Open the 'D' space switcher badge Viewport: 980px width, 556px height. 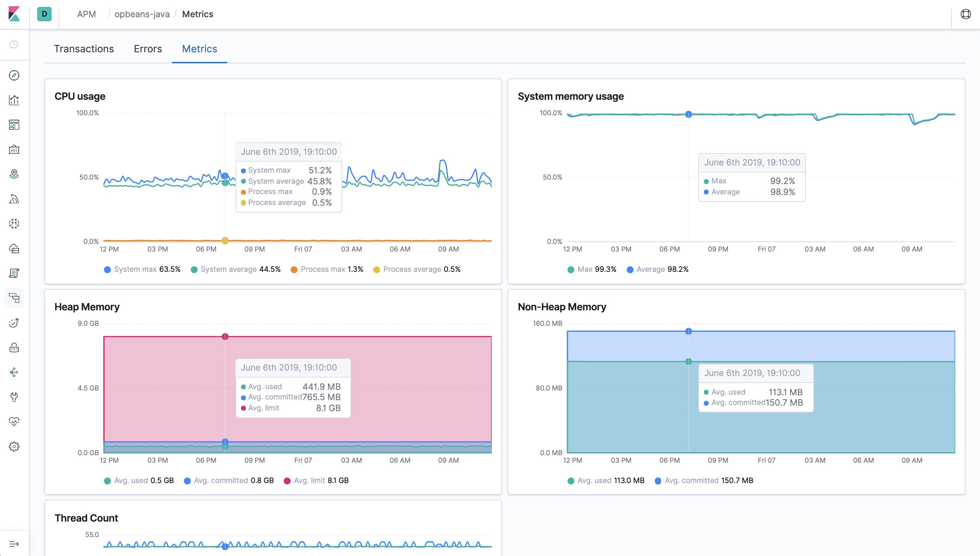tap(44, 14)
